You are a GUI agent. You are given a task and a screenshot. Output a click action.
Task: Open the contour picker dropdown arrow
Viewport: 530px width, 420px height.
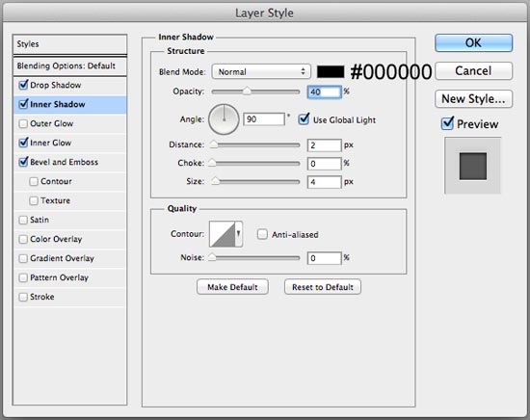pos(239,234)
